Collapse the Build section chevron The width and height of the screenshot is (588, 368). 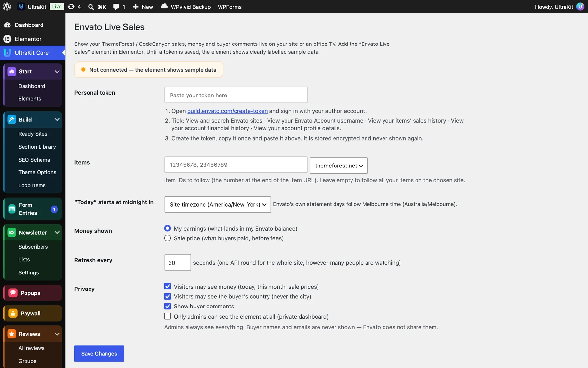pyautogui.click(x=57, y=120)
